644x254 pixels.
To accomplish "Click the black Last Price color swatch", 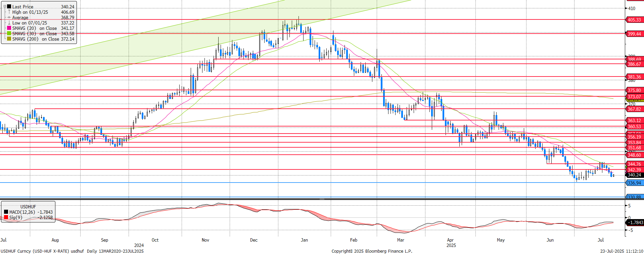I will (9, 6).
